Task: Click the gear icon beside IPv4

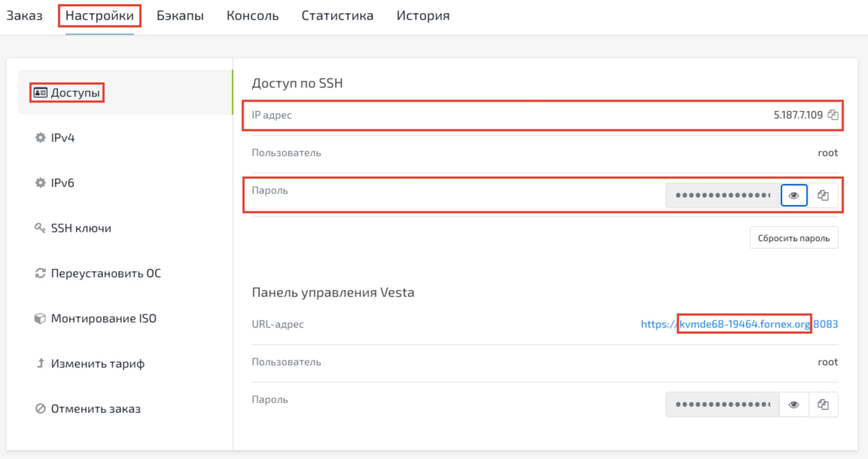Action: (x=40, y=138)
